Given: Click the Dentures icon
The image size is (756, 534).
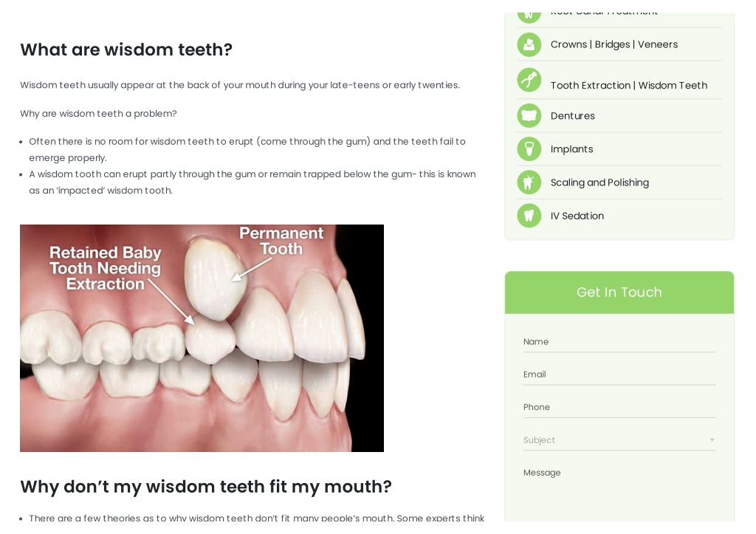Looking at the screenshot, I should pos(529,116).
